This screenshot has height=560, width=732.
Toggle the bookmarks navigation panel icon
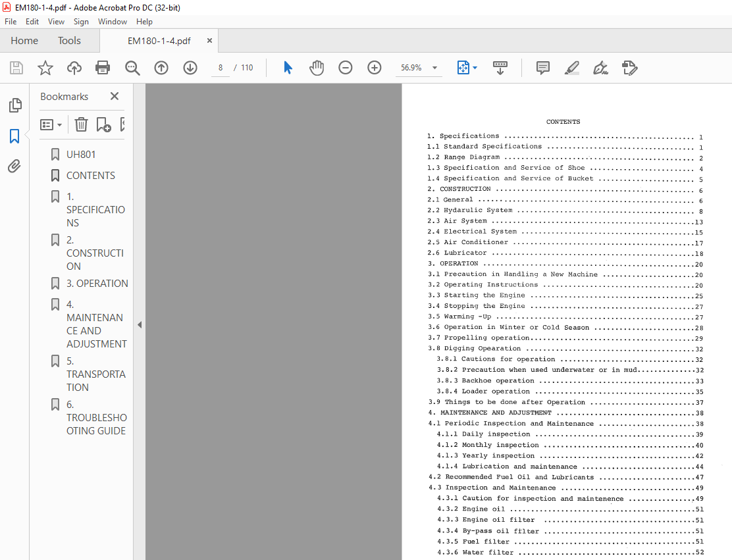[x=14, y=136]
